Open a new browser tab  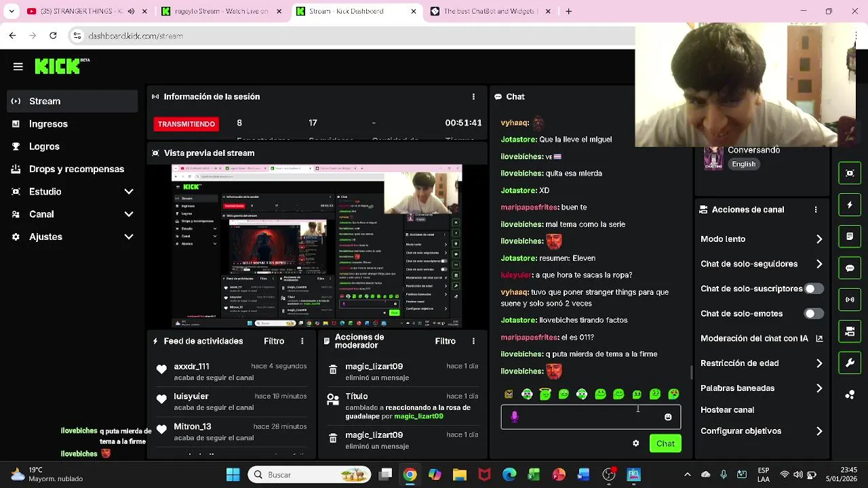pos(569,12)
